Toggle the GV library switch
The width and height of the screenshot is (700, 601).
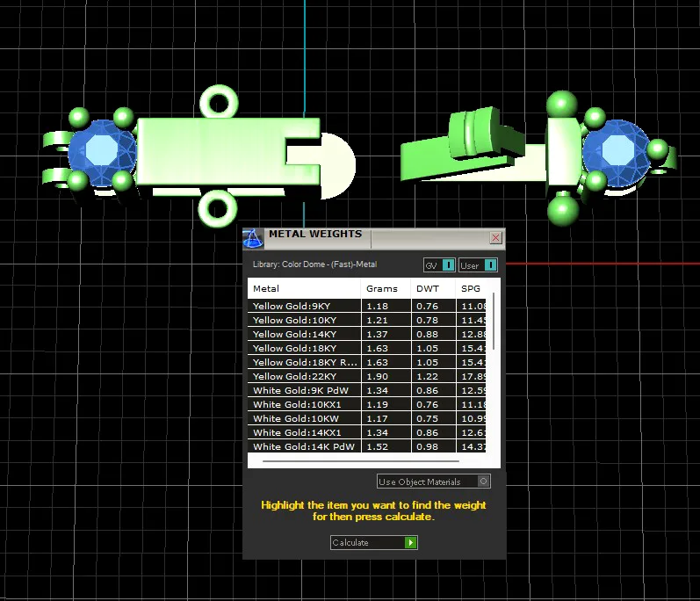439,265
